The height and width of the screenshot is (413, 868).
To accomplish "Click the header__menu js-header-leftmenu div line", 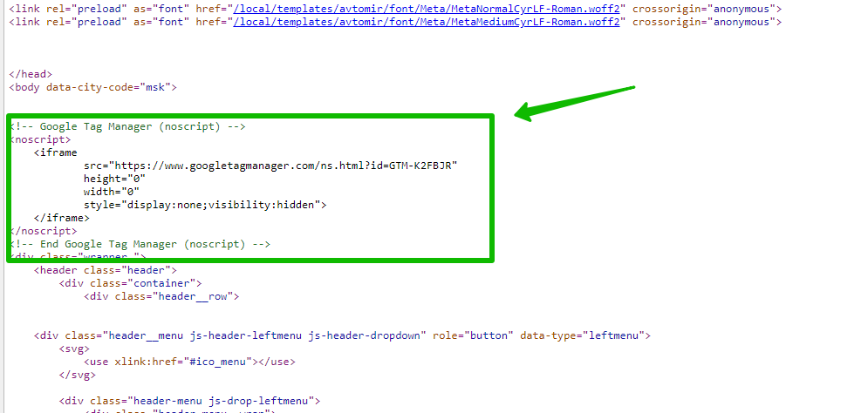I will click(342, 335).
